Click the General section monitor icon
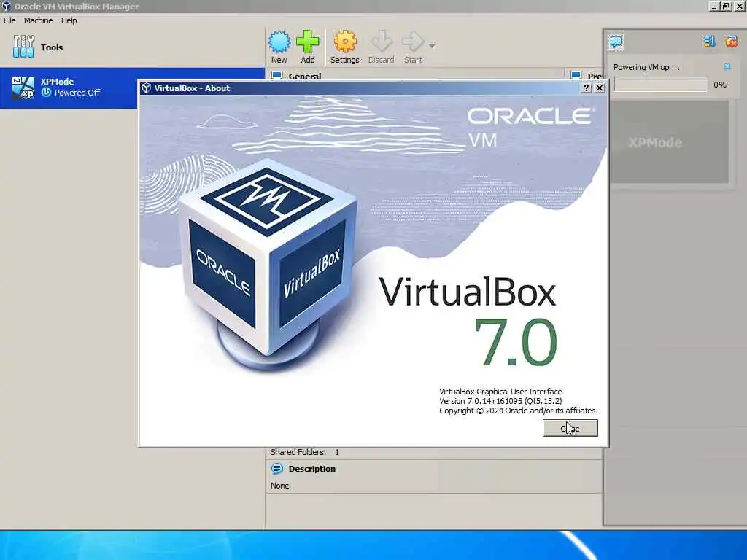The width and height of the screenshot is (747, 560). coord(276,75)
